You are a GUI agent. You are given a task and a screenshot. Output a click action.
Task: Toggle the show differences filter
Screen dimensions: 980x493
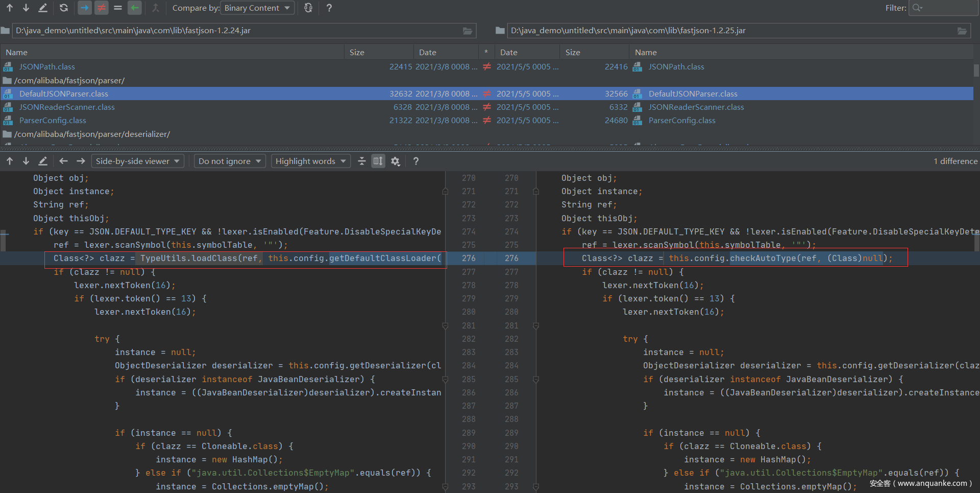point(102,8)
